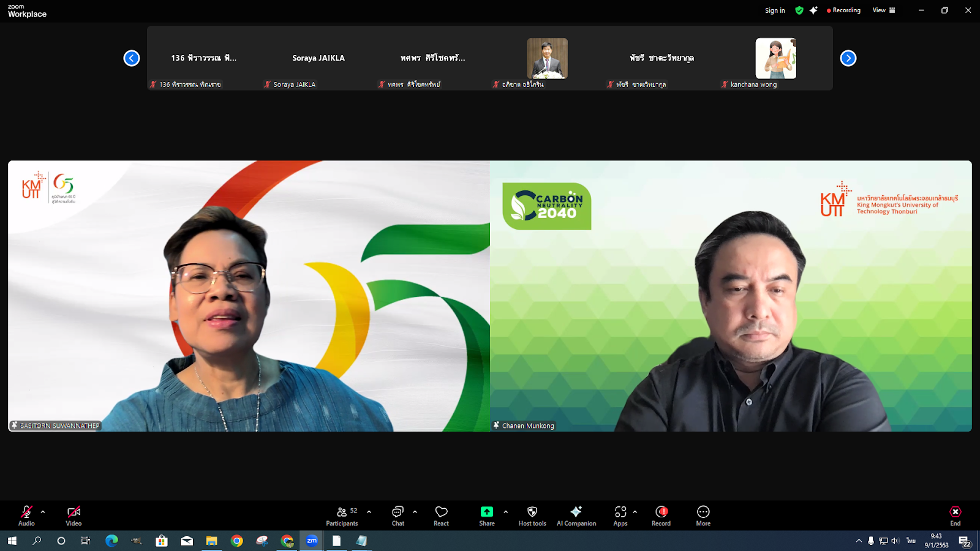This screenshot has width=980, height=551.
Task: Open the Apps panel
Action: 620,515
